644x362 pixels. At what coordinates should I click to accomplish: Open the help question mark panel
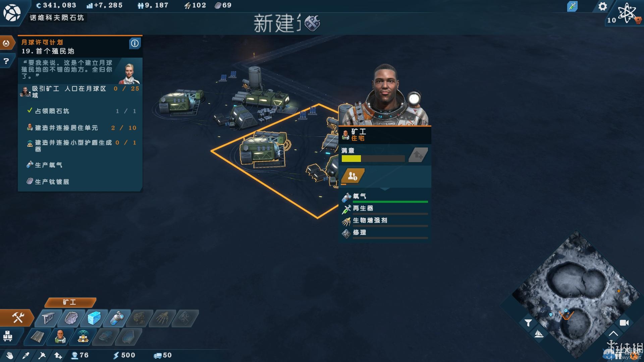tap(6, 61)
